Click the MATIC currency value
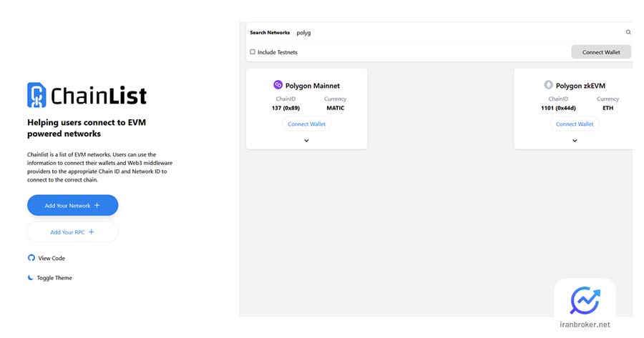 [335, 108]
